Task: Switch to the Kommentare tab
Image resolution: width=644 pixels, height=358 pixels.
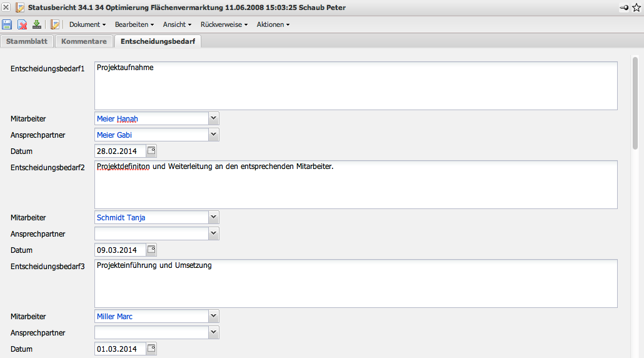Action: [x=84, y=41]
